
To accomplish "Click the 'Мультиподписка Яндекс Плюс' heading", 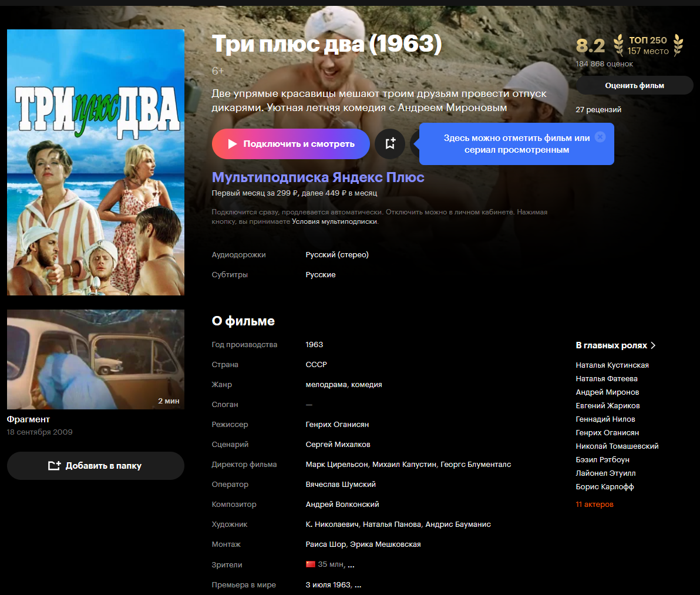I will point(318,177).
